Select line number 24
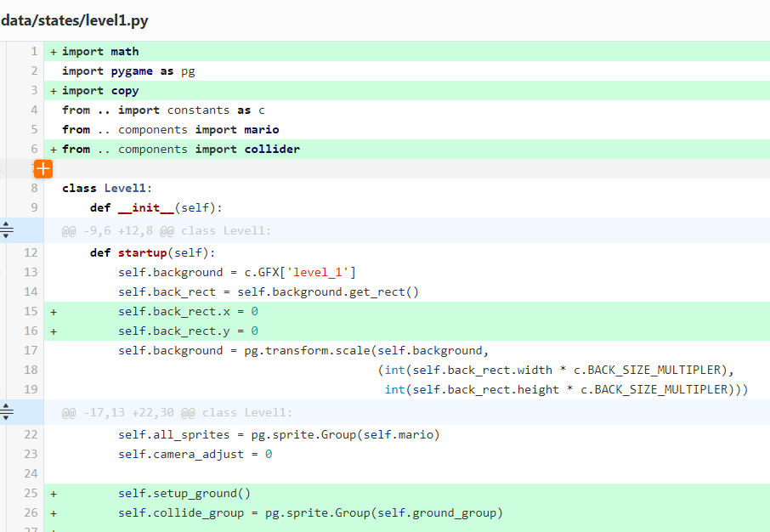Image resolution: width=770 pixels, height=532 pixels. 31,473
